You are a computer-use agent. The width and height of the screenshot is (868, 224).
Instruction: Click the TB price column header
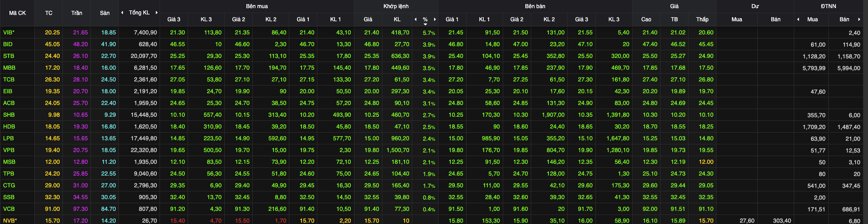674,19
